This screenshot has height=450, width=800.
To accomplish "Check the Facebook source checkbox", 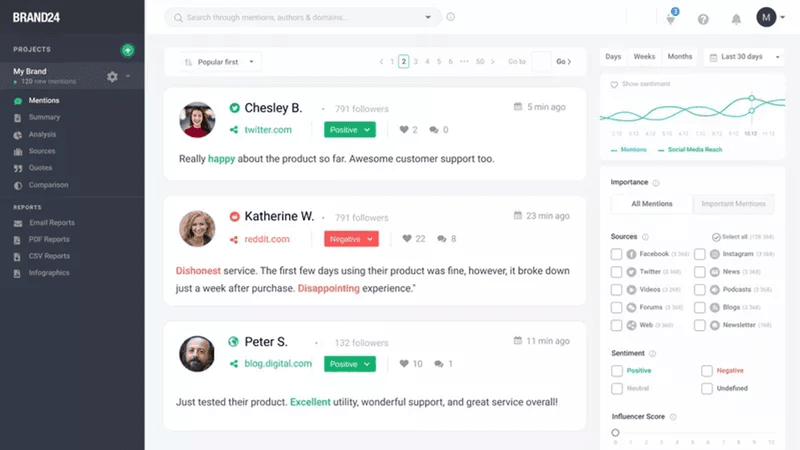I will point(616,254).
